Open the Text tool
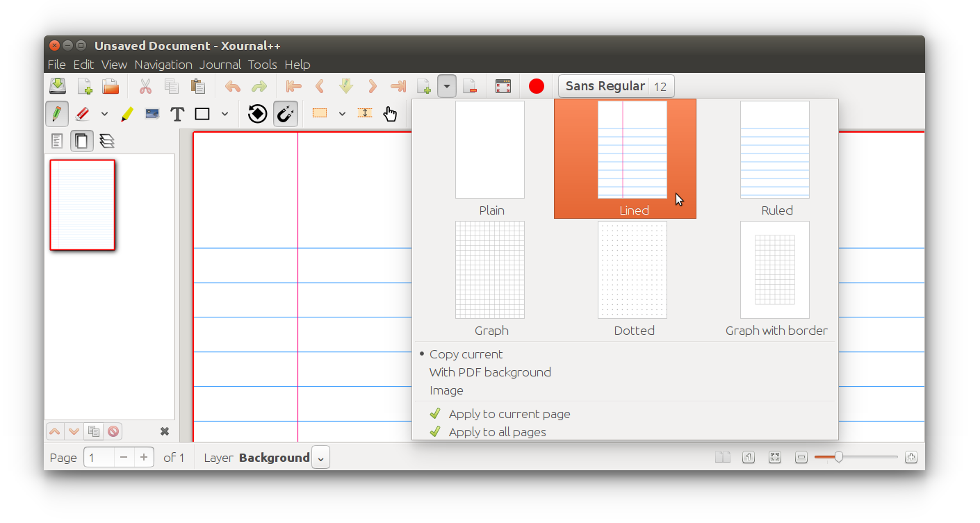Image resolution: width=980 pixels, height=523 pixels. 177,113
